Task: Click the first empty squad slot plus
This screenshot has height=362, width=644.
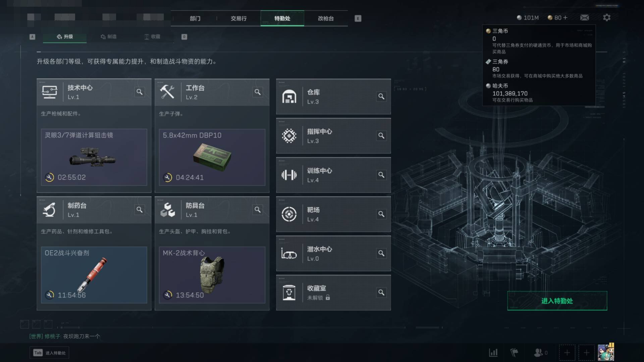Action: [567, 353]
